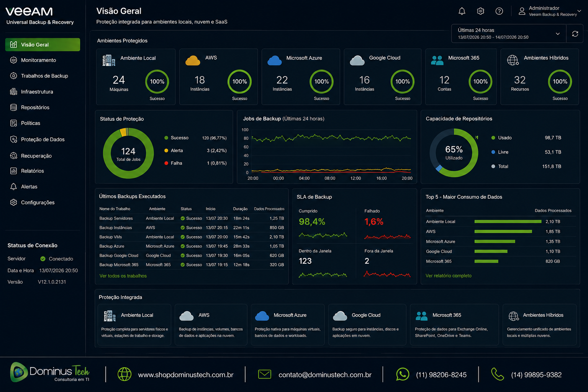588x392 pixels.
Task: Click the Infraestrutura sidebar icon
Action: (x=13, y=91)
